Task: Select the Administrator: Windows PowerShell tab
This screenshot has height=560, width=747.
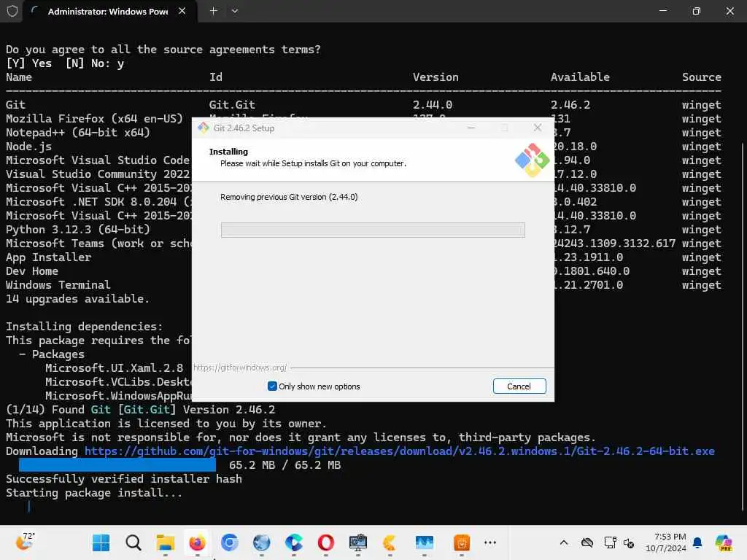Action: pos(108,11)
